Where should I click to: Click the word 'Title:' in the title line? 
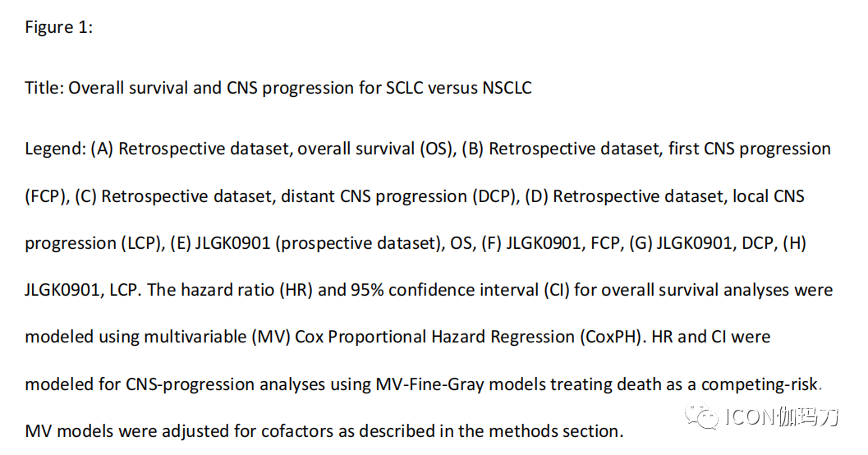tap(44, 87)
